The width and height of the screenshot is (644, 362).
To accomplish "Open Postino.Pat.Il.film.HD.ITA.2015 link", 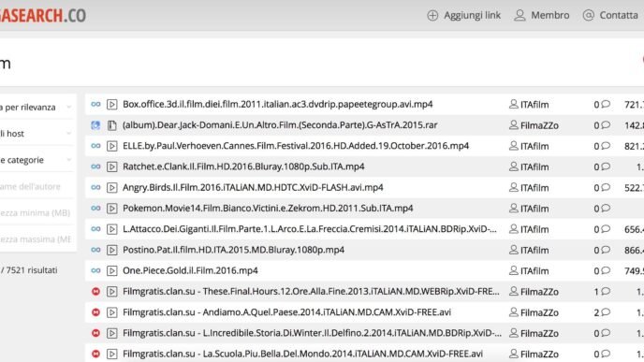I will coord(233,250).
